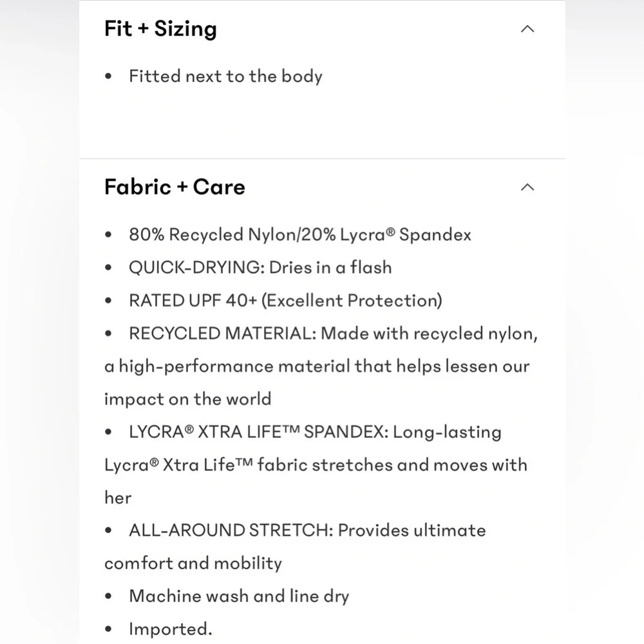
Task: Collapse the Fit + Sizing section chevron
Action: coord(527,29)
